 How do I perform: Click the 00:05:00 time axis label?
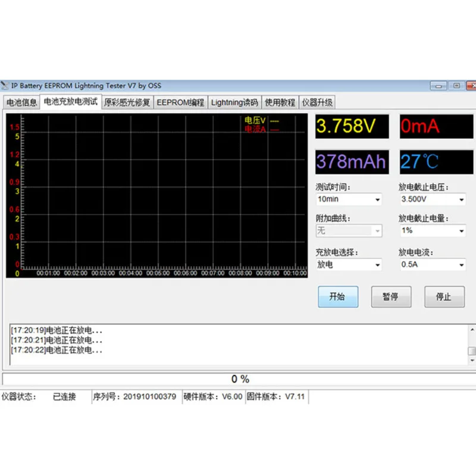point(158,273)
